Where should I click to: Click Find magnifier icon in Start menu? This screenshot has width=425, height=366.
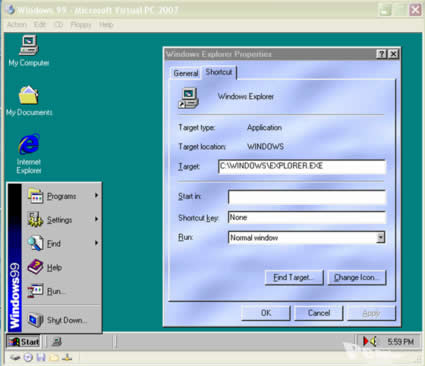35,243
